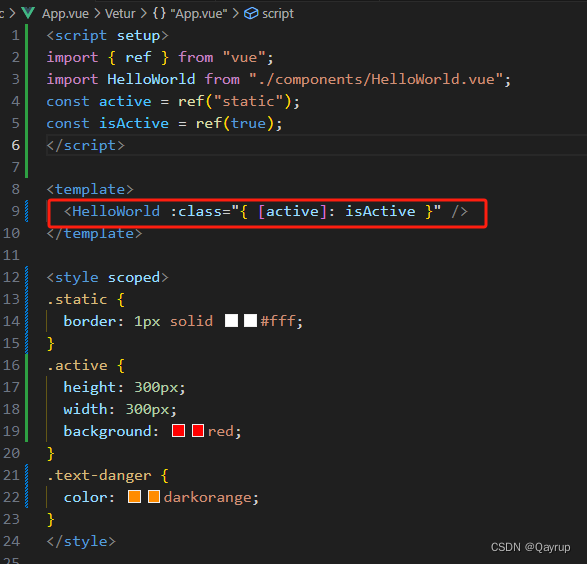Click the width property name
The height and width of the screenshot is (564, 587).
pos(85,409)
